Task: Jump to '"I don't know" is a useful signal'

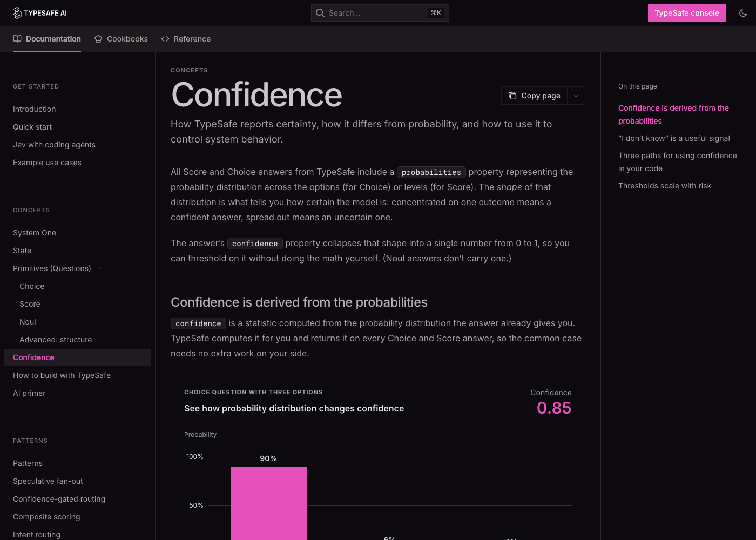Action: click(674, 138)
